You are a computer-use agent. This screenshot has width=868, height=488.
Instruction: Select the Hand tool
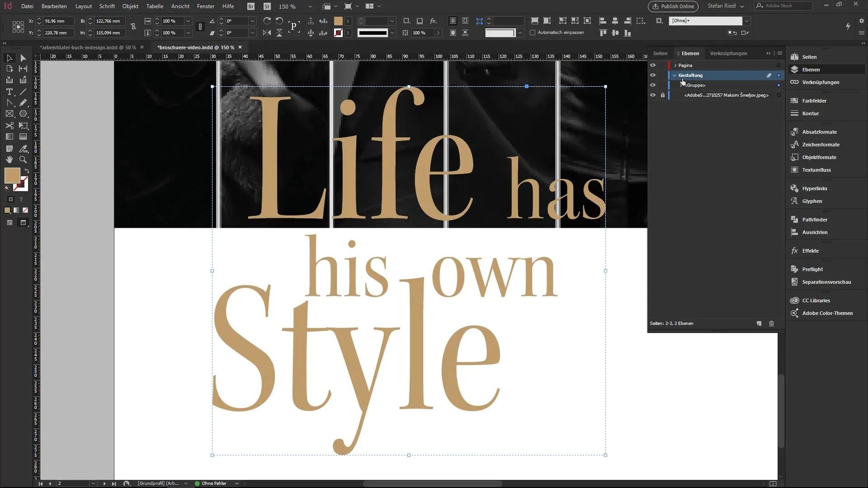(9, 160)
